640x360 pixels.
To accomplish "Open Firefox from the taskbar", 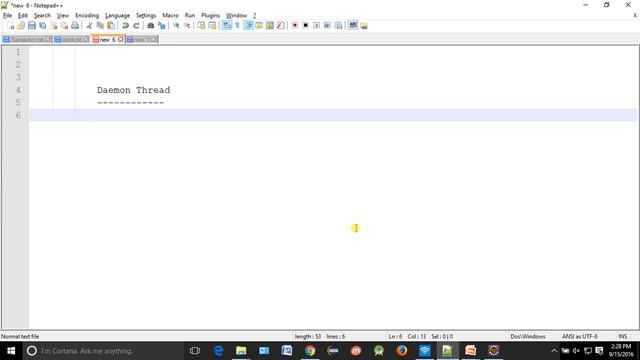I will point(402,351).
